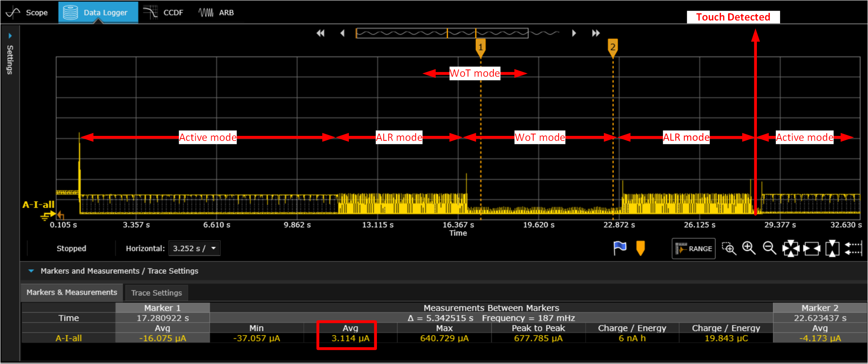Select the Data Logger tab
The width and height of the screenshot is (868, 364).
[x=98, y=13]
